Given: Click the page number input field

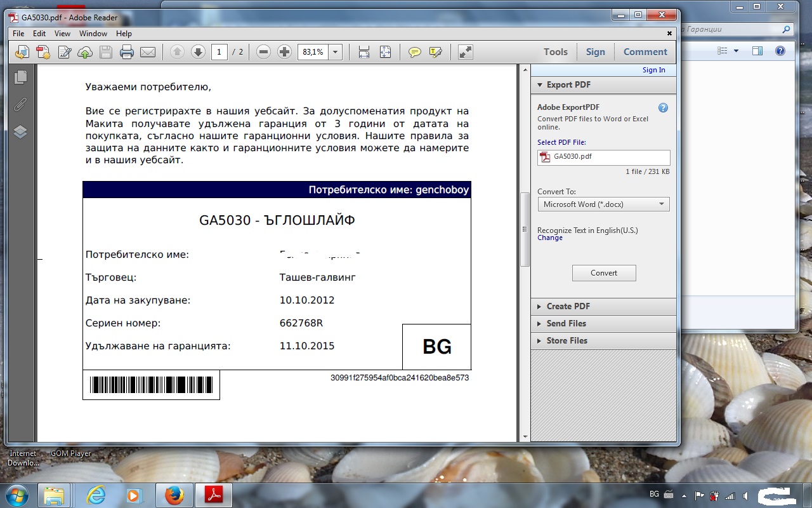Looking at the screenshot, I should point(219,52).
